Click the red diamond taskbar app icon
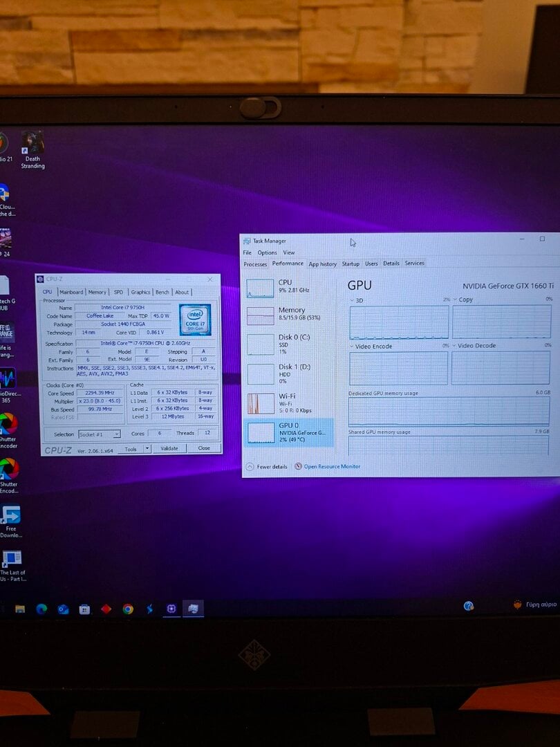This screenshot has width=560, height=747. pyautogui.click(x=106, y=609)
